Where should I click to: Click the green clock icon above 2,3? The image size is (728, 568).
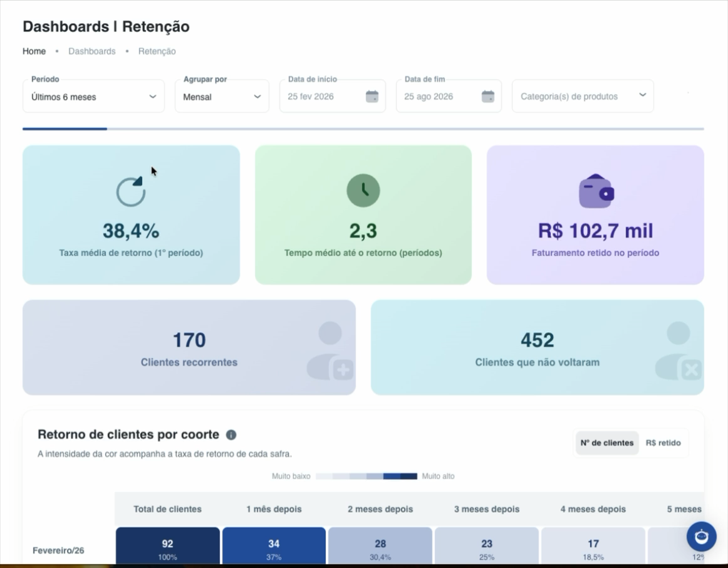point(363,191)
